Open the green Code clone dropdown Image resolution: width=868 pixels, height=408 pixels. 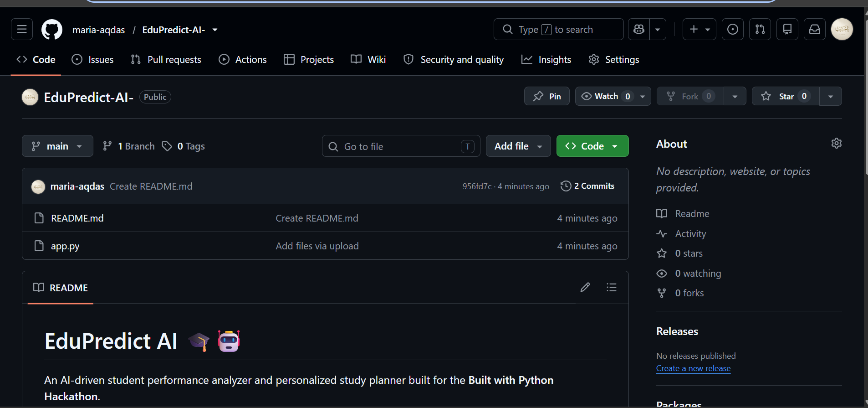[x=592, y=146]
